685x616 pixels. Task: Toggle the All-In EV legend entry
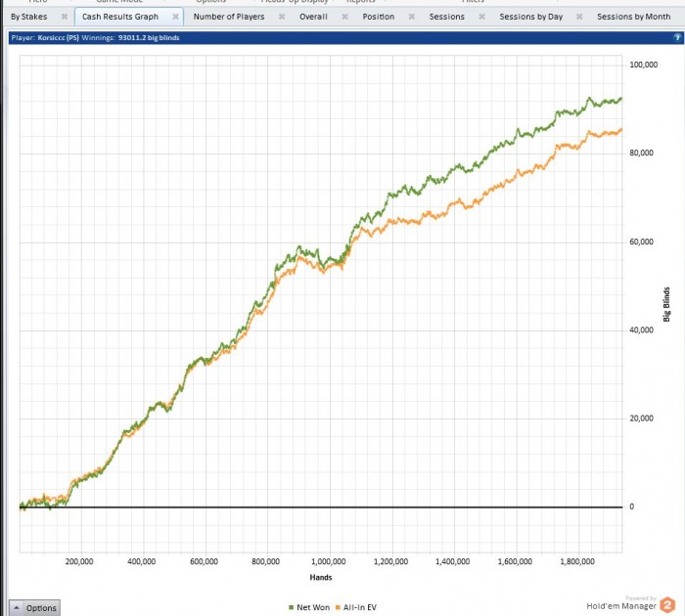click(356, 607)
